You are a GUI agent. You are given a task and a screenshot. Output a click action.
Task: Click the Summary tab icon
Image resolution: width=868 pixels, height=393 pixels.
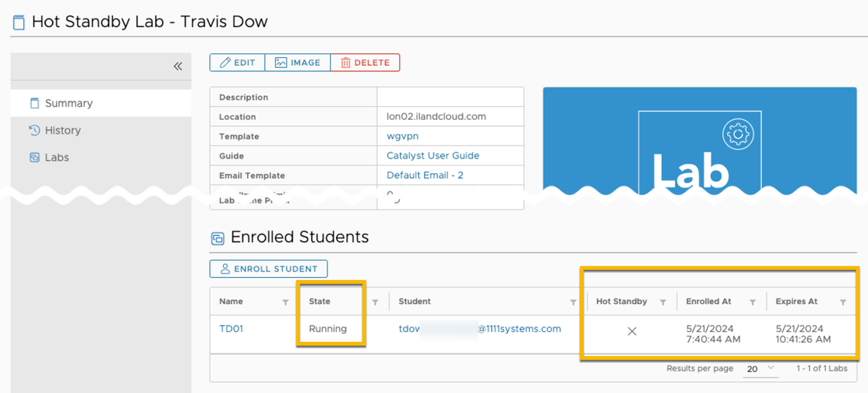coord(35,104)
